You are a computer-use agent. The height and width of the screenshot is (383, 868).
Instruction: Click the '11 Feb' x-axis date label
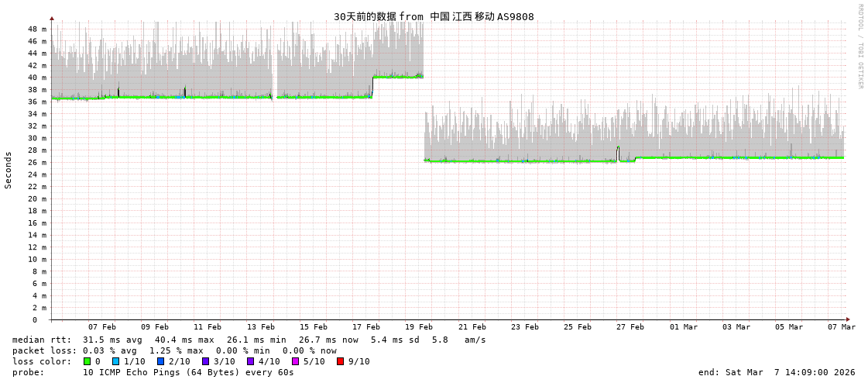point(208,327)
